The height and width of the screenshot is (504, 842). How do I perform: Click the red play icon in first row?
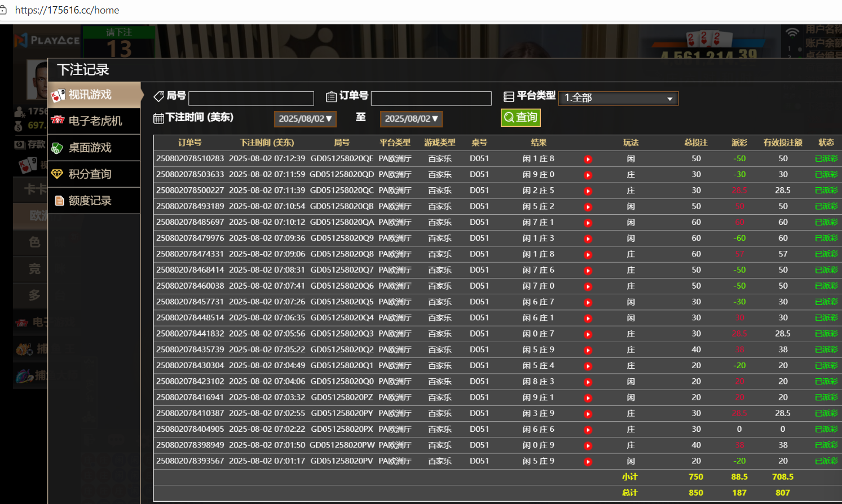tap(588, 160)
